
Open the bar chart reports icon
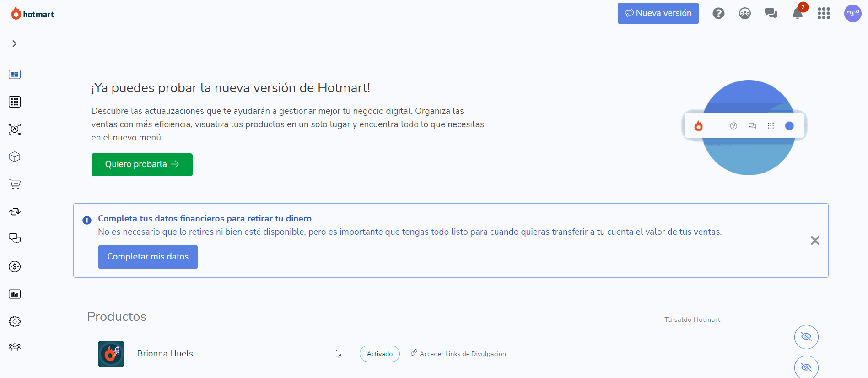(x=15, y=294)
